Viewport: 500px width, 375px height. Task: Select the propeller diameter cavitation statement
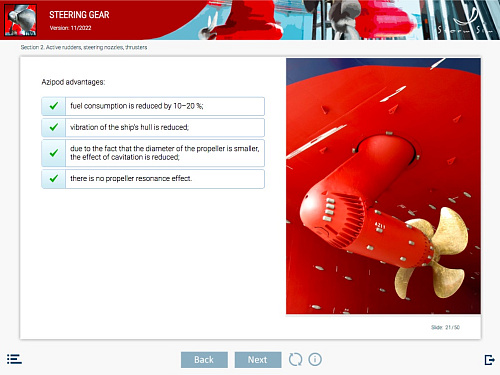[x=165, y=153]
